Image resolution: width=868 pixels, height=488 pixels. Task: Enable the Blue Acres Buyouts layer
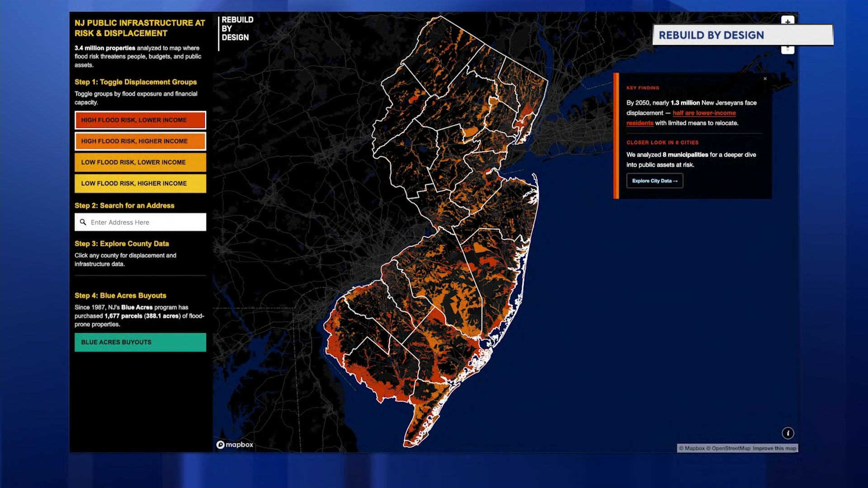140,342
